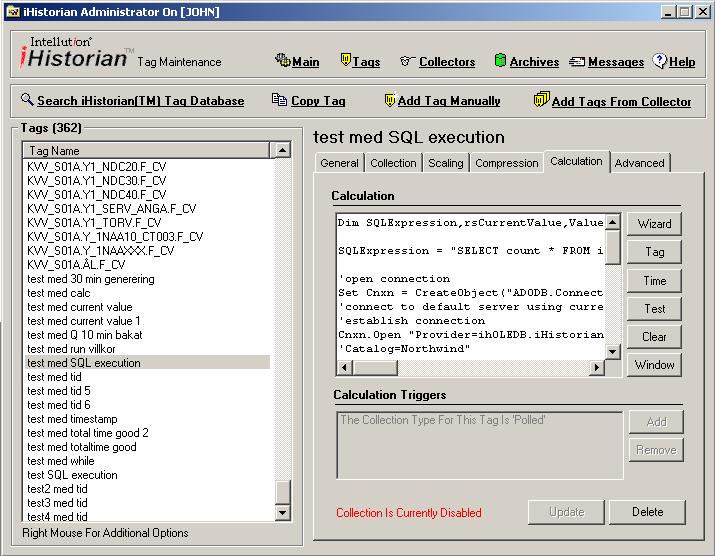
Task: Click Add Tags From Collector link
Action: [x=621, y=102]
